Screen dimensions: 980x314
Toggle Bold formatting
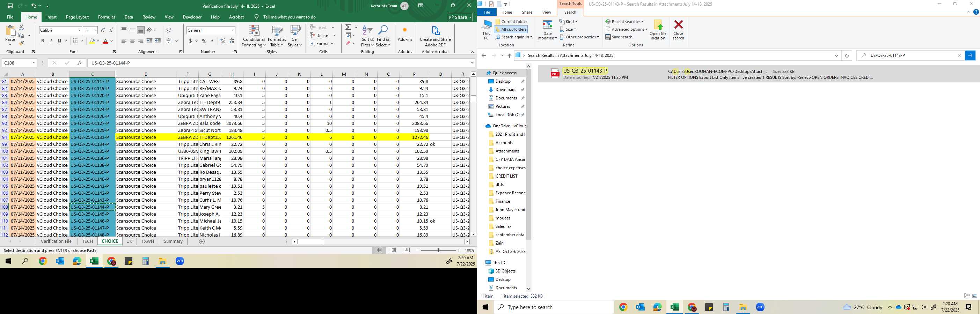[43, 41]
